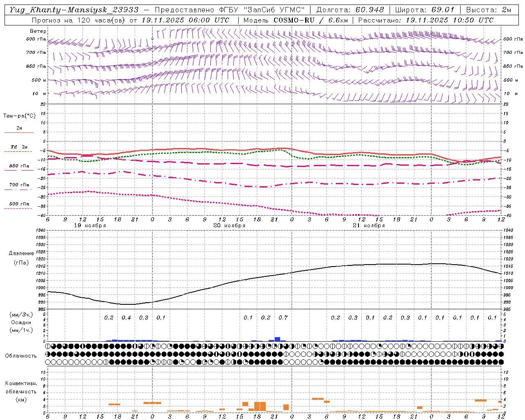Click the Конвективн. label

tap(21, 383)
